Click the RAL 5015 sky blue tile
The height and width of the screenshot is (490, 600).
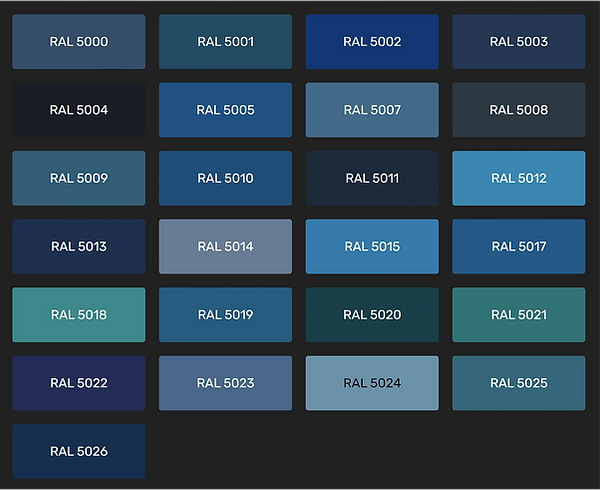click(372, 246)
